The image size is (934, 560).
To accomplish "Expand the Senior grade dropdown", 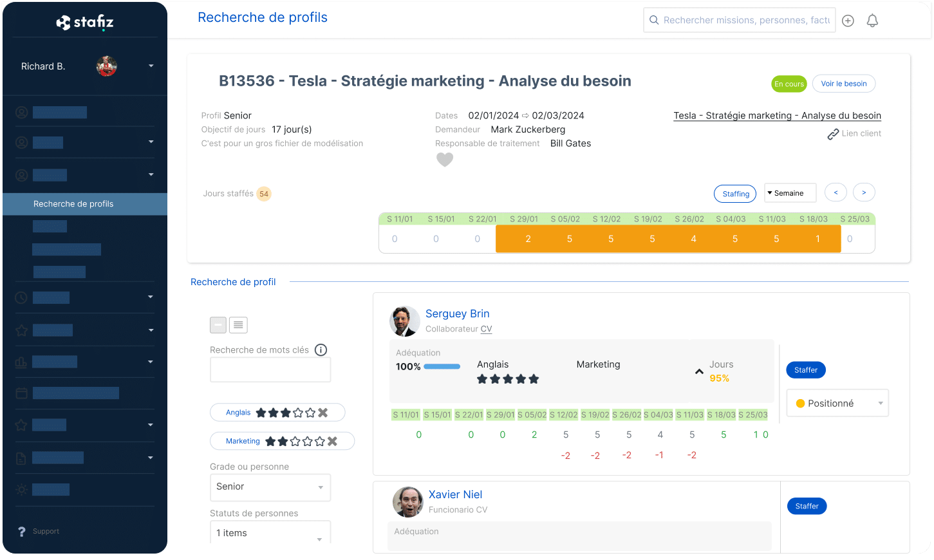I will [270, 487].
